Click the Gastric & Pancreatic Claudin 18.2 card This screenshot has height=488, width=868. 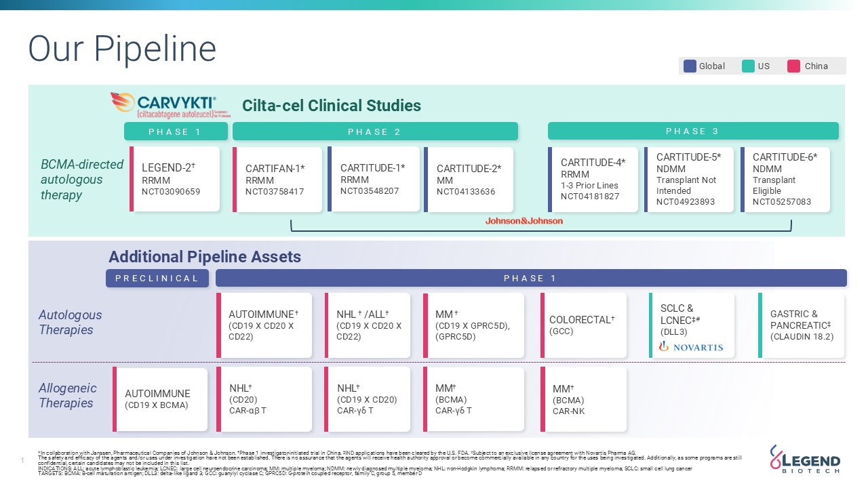[x=801, y=325]
